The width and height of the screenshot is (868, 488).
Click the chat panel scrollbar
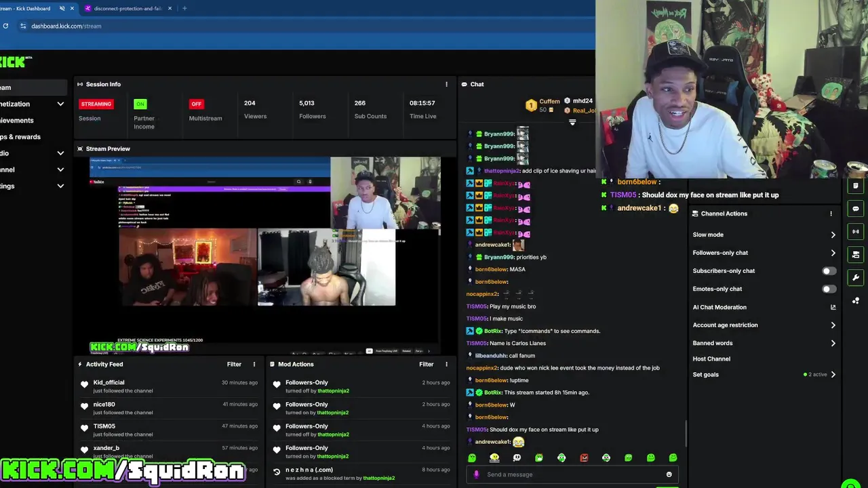point(686,434)
